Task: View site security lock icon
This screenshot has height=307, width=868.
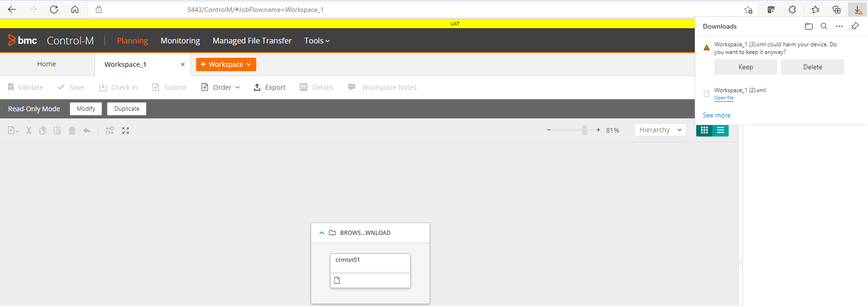Action: click(x=99, y=10)
